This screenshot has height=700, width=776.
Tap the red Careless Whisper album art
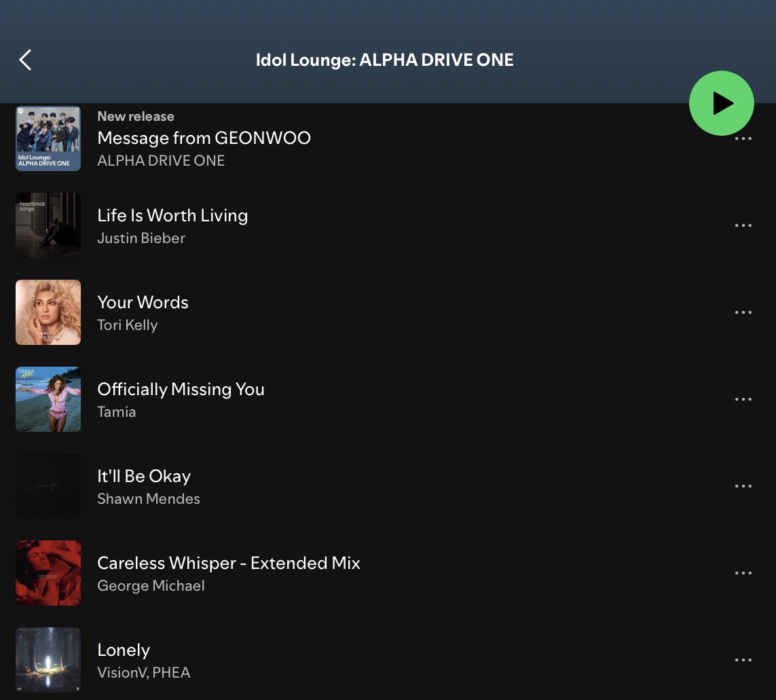48,573
